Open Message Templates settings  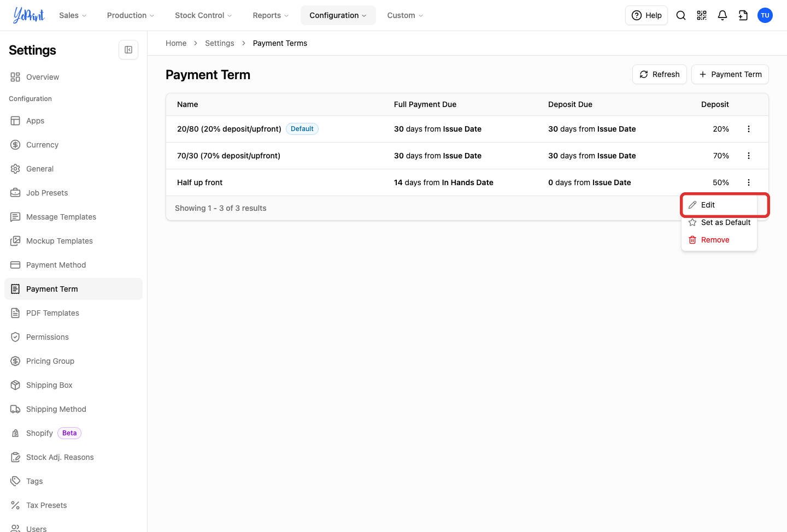coord(73,217)
